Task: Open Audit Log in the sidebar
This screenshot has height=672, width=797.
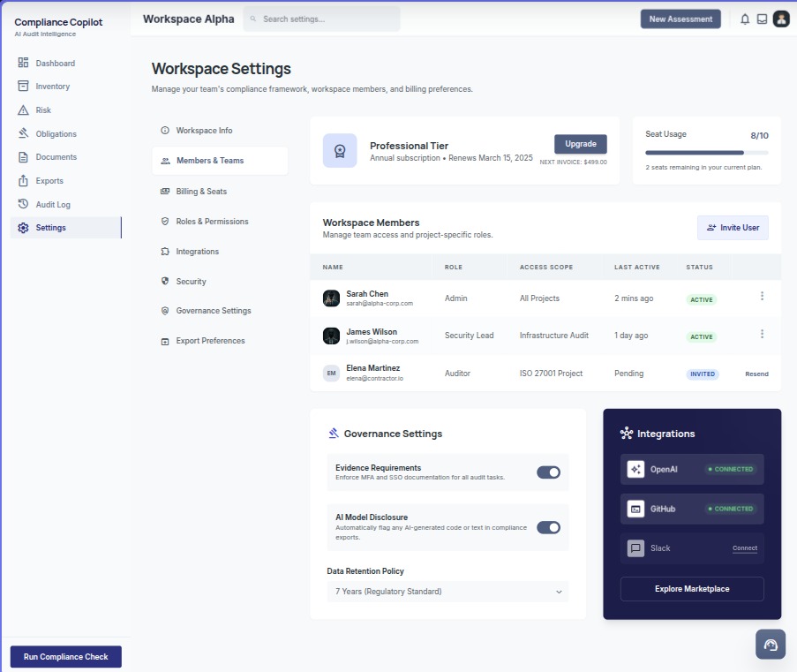Action: coord(53,205)
